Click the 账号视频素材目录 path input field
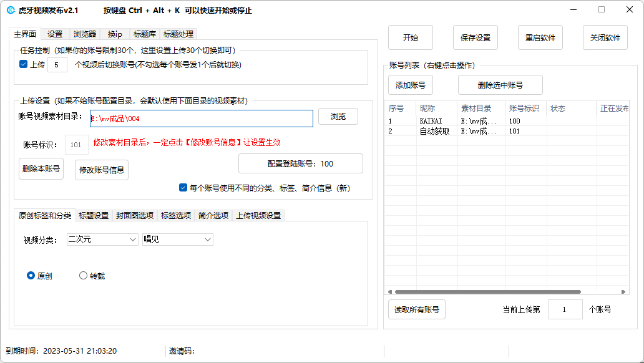Image resolution: width=644 pixels, height=363 pixels. (x=201, y=118)
